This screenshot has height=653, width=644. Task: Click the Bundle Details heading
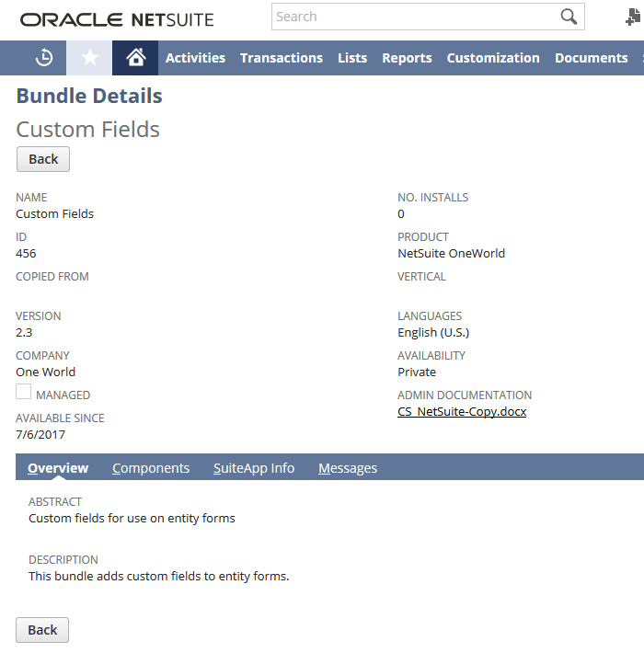tap(89, 96)
